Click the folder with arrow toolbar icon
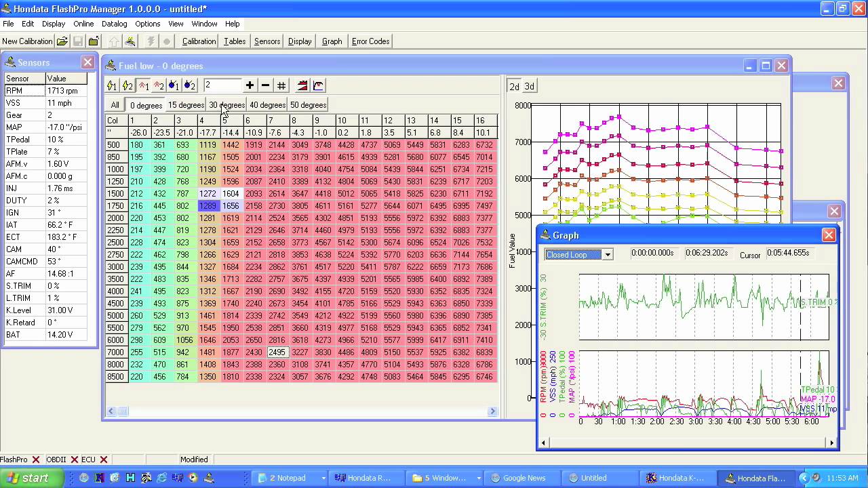This screenshot has width=868, height=488. 94,41
